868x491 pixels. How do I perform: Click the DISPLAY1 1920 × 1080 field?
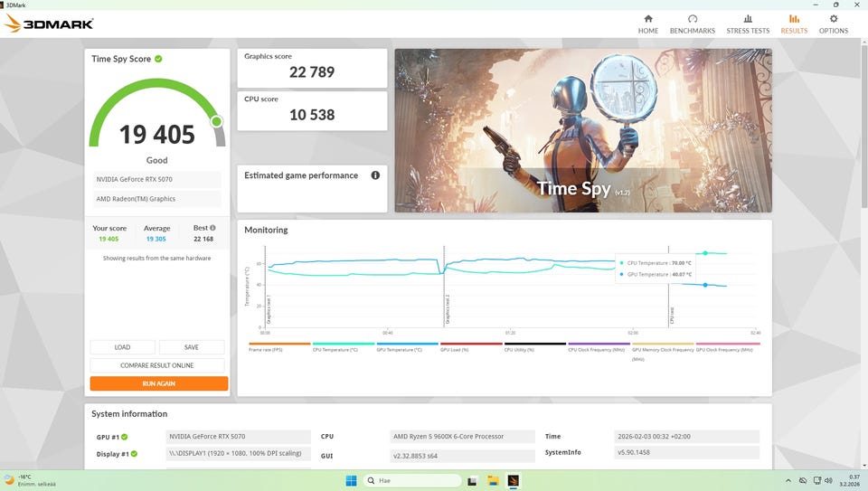click(x=238, y=453)
